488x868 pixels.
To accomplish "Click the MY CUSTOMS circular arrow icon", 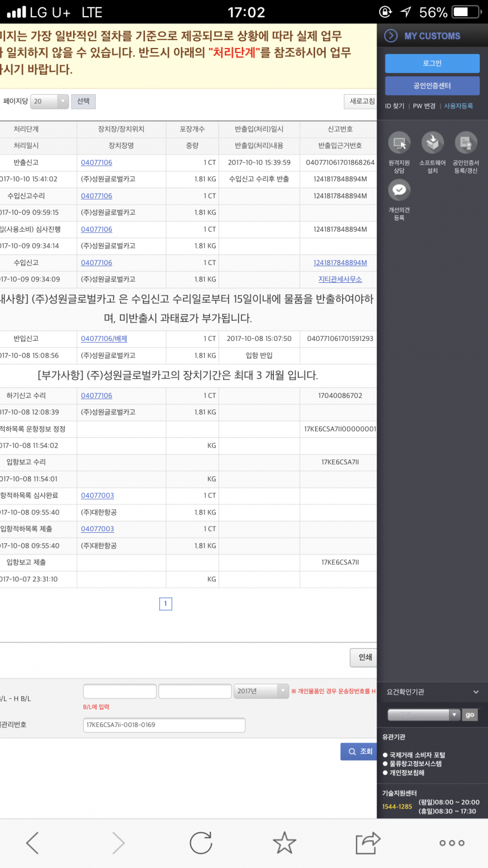I will (x=391, y=36).
